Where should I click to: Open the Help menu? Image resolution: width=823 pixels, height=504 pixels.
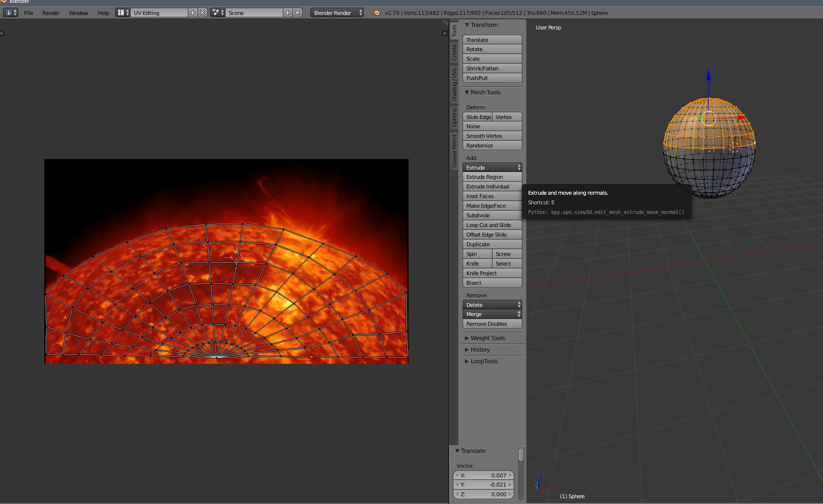[104, 13]
